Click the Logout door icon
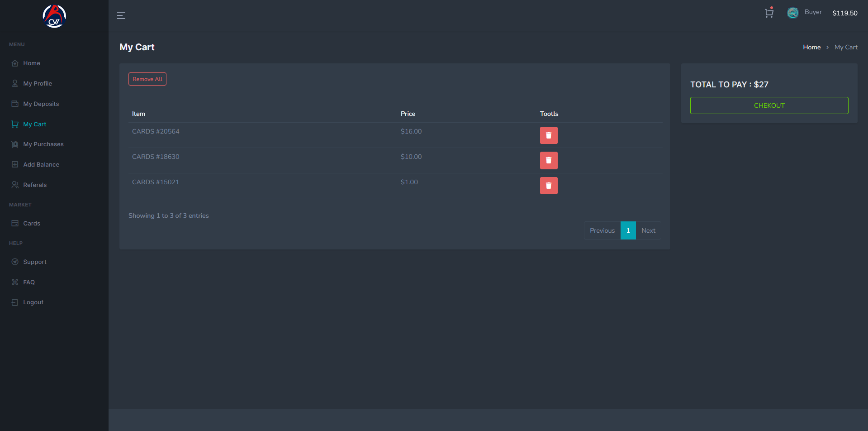This screenshot has width=868, height=431. point(15,302)
